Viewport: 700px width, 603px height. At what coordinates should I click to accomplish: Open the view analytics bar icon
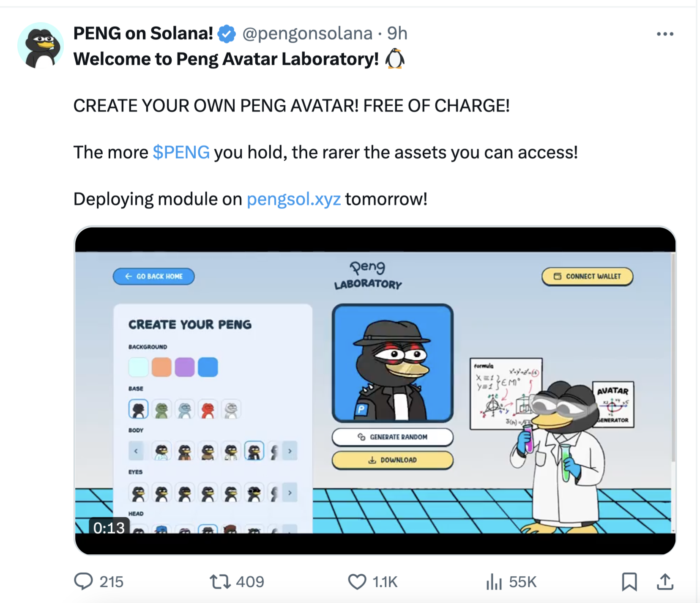pos(494,581)
